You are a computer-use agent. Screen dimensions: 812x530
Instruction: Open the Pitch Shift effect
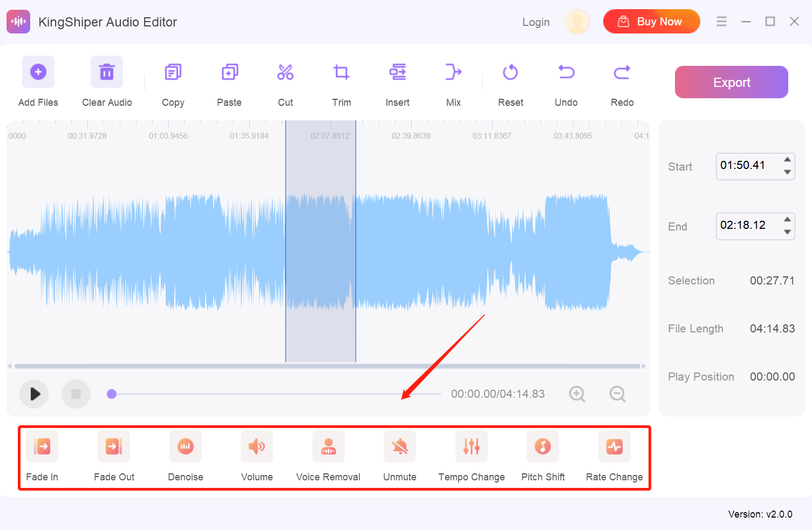(x=543, y=446)
